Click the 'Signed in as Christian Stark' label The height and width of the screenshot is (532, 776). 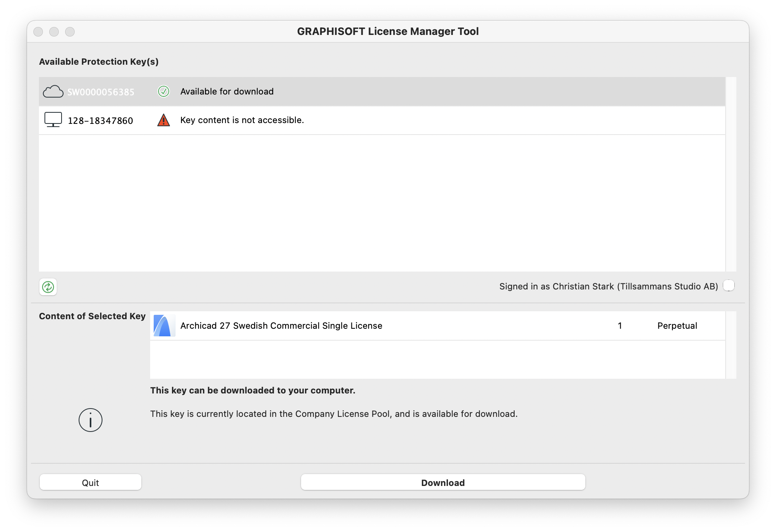[608, 287]
